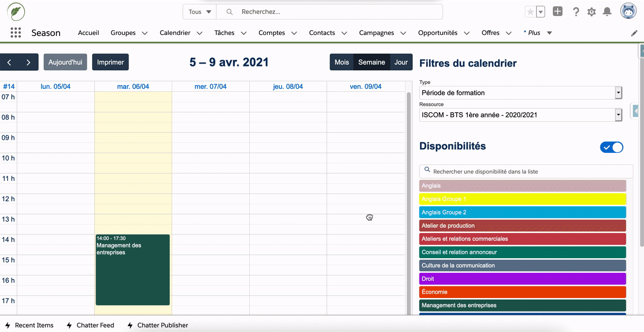
Task: Click the user avatar icon
Action: (x=628, y=10)
